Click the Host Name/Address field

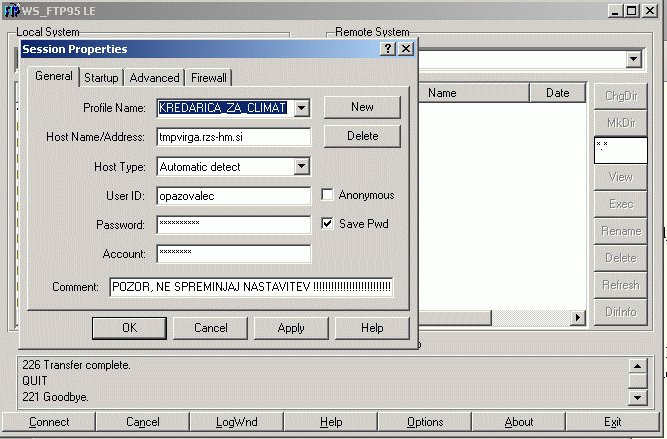(x=233, y=137)
